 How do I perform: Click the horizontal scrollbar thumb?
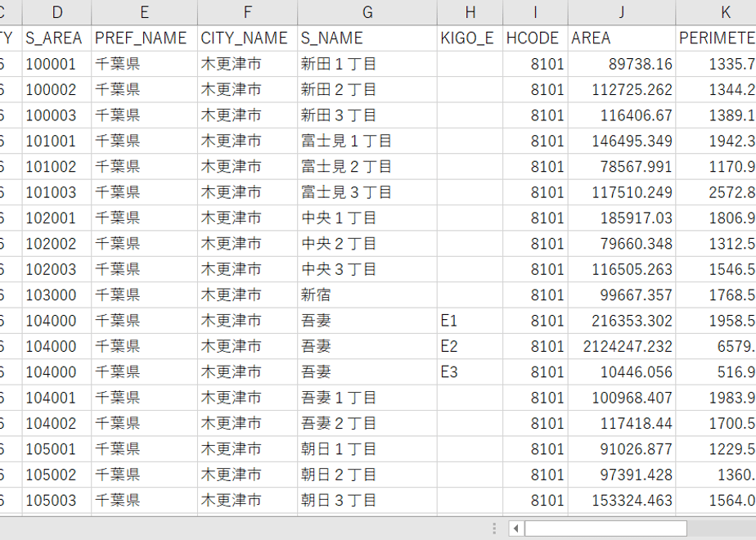click(x=605, y=529)
